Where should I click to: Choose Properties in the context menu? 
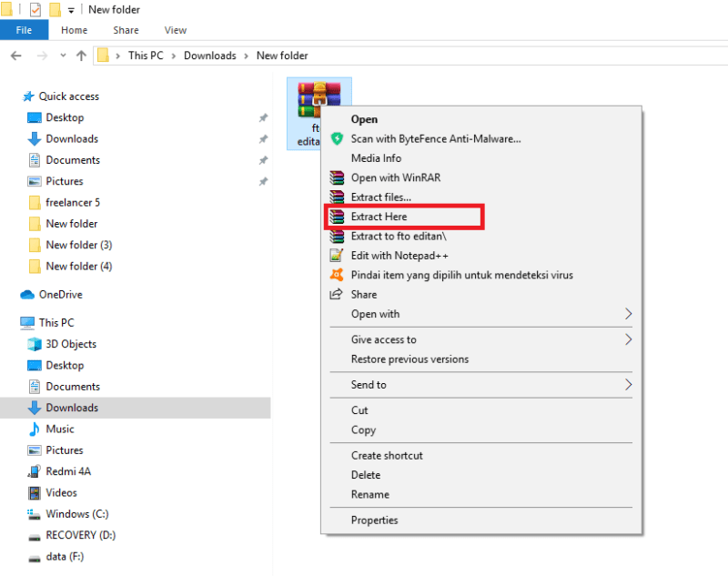pos(481,520)
